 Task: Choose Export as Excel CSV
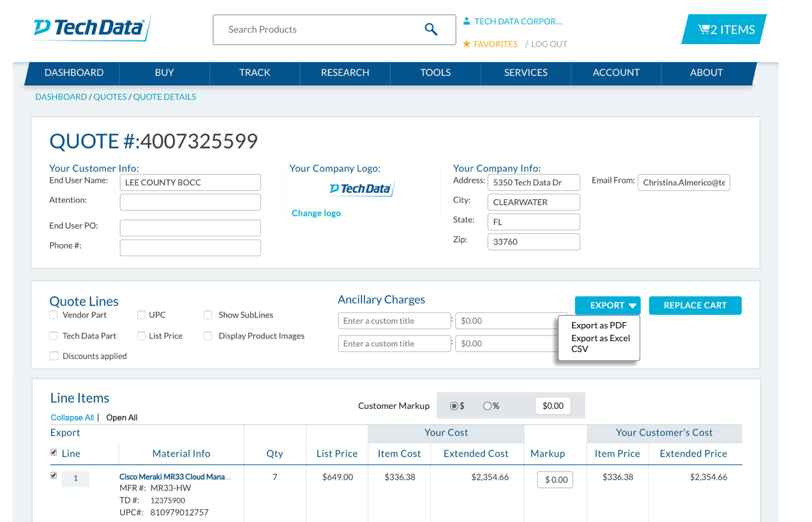coord(600,344)
